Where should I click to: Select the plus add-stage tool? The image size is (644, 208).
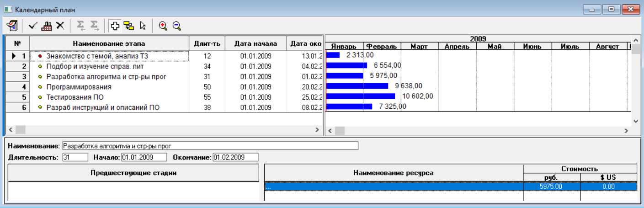115,26
